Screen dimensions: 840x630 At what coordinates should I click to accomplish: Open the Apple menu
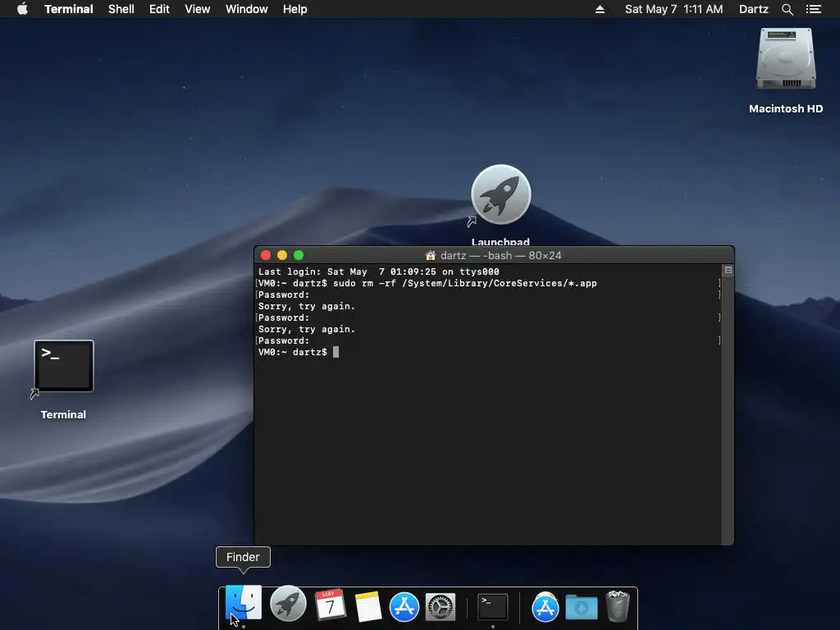click(x=22, y=9)
